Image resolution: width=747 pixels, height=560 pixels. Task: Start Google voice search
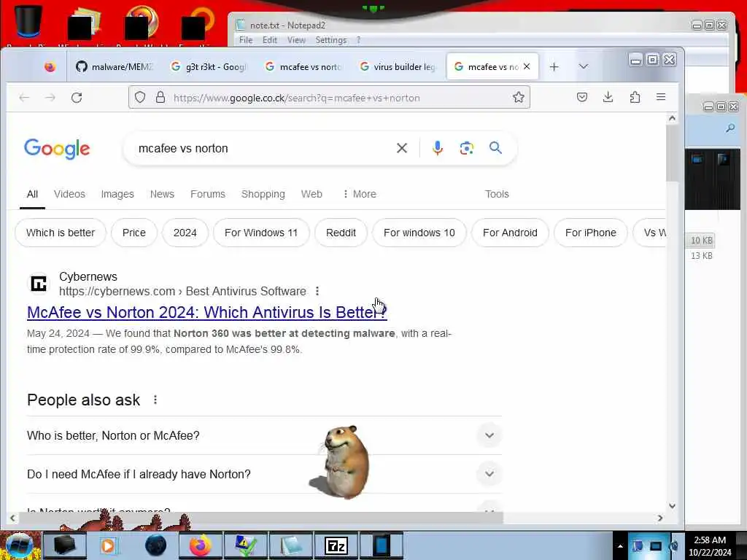438,148
